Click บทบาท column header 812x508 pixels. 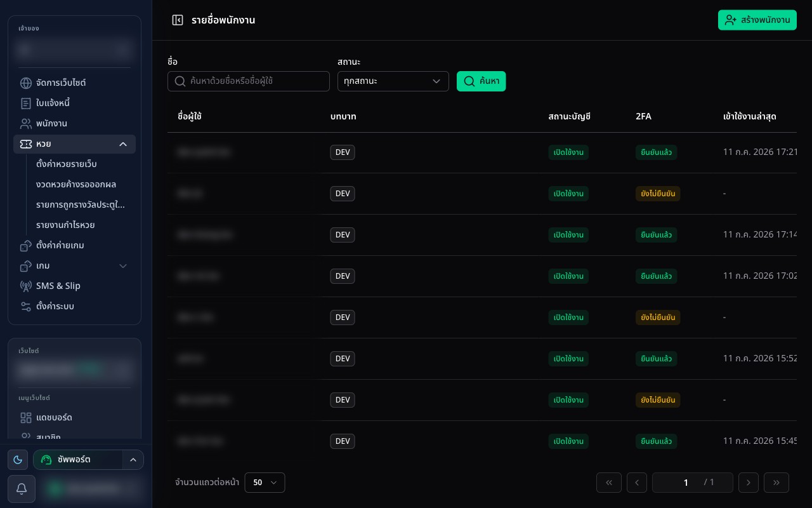point(343,117)
